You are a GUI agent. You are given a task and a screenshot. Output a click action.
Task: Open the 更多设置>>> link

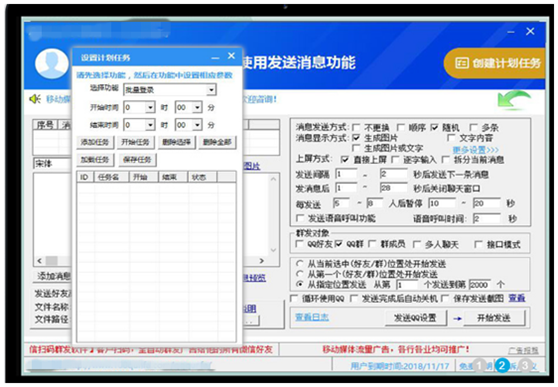pos(475,150)
